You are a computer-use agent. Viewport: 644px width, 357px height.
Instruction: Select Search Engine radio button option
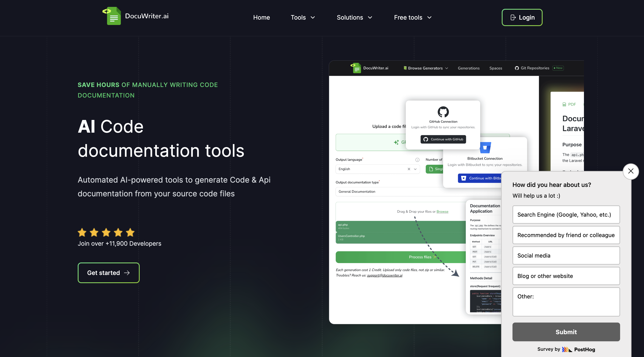click(x=566, y=214)
